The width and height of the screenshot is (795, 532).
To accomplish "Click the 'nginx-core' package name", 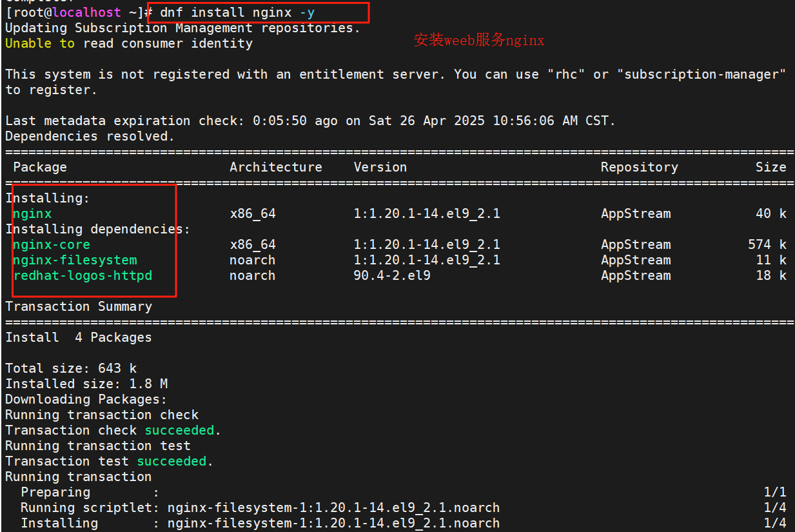I will 52,244.
